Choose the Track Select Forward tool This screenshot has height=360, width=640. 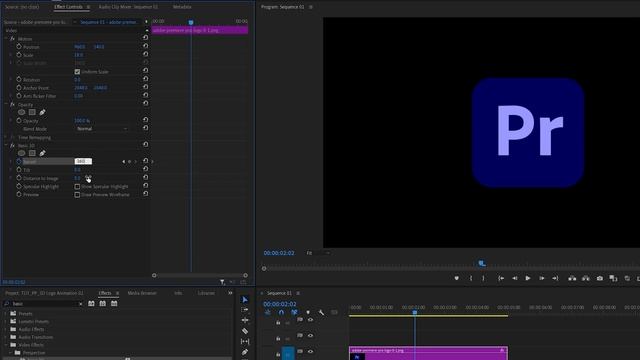(244, 310)
